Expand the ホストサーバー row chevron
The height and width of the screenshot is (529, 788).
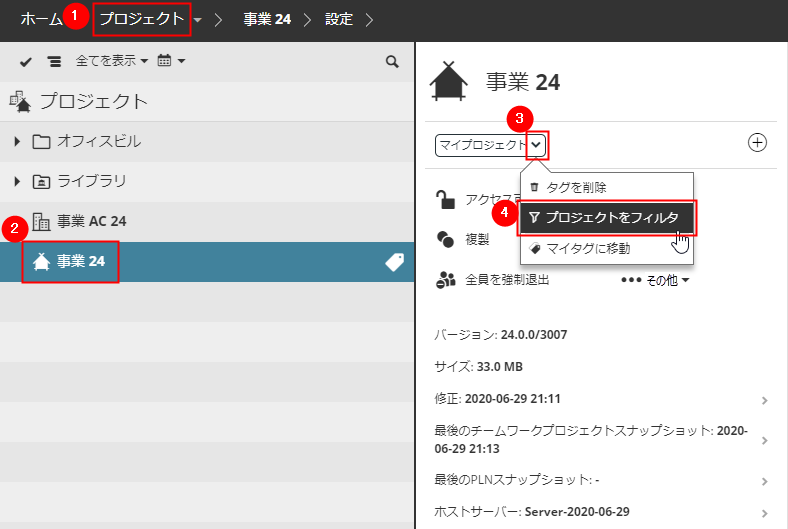764,513
